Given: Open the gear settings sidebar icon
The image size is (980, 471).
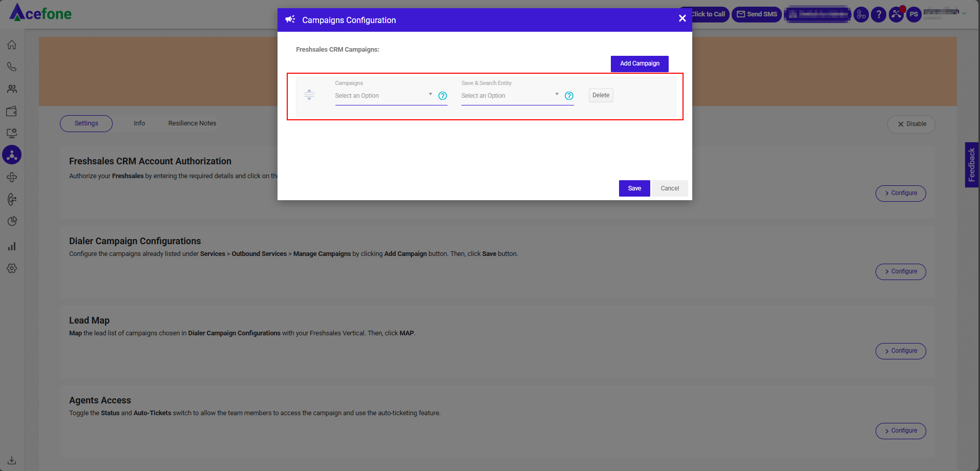Looking at the screenshot, I should click(12, 268).
